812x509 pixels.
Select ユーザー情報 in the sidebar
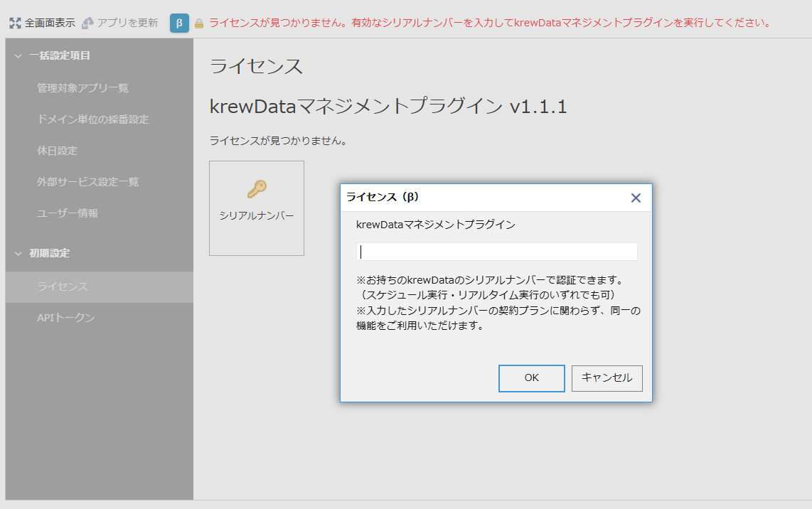pos(68,213)
